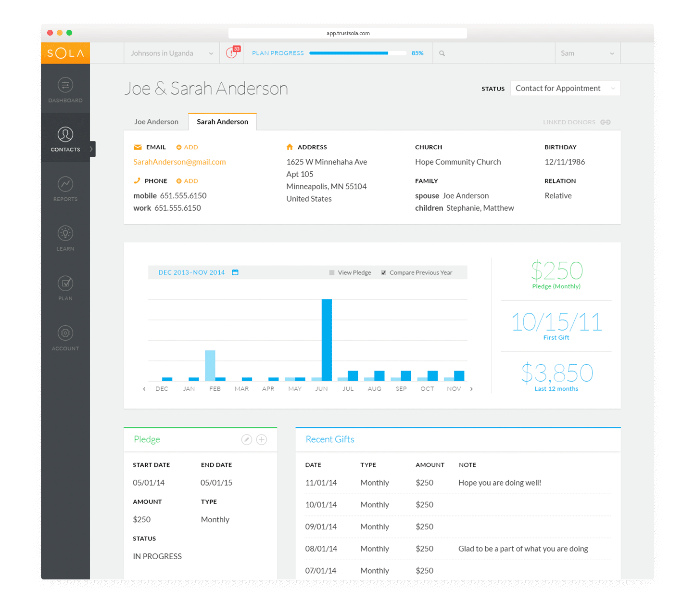Click the Relative relation value
This screenshot has height=616, width=695.
(558, 196)
